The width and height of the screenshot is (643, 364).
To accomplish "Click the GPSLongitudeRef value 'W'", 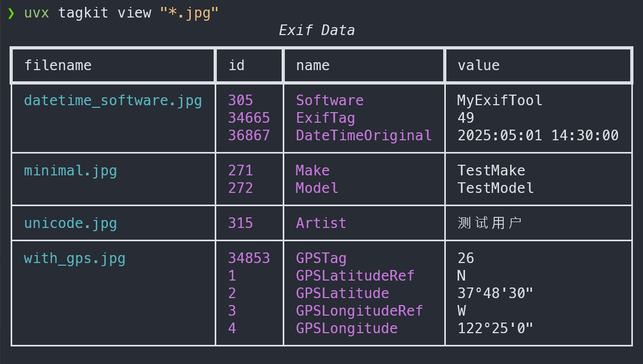I will coord(461,311).
